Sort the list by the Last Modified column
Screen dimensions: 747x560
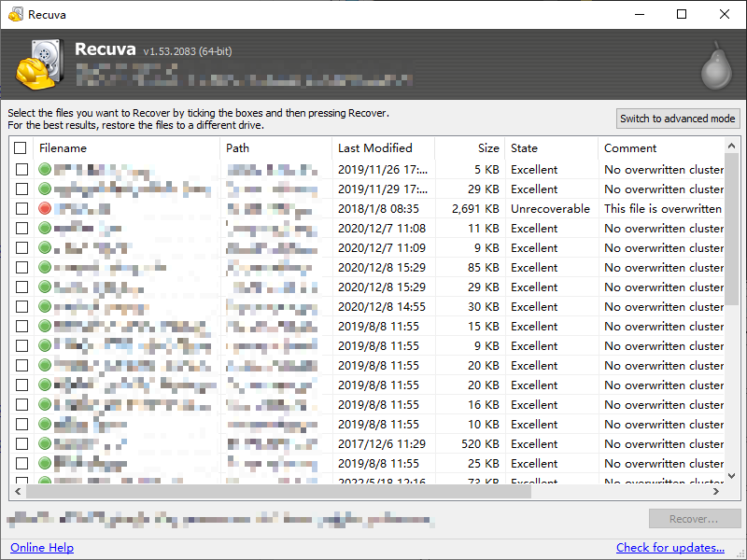coord(383,147)
